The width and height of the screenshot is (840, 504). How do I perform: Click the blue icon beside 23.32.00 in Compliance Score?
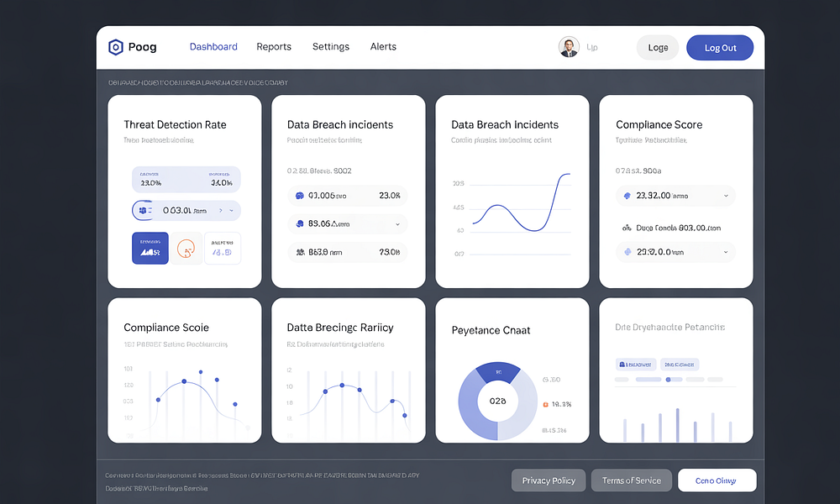pyautogui.click(x=626, y=196)
